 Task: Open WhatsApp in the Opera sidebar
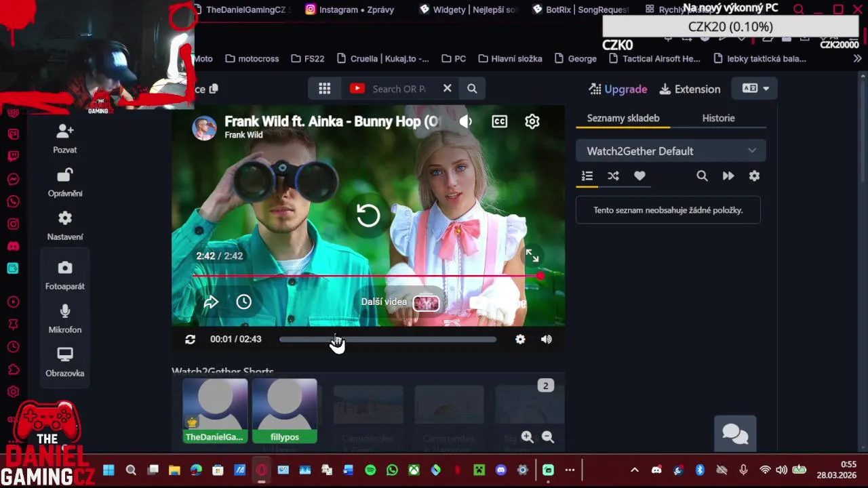tap(13, 201)
